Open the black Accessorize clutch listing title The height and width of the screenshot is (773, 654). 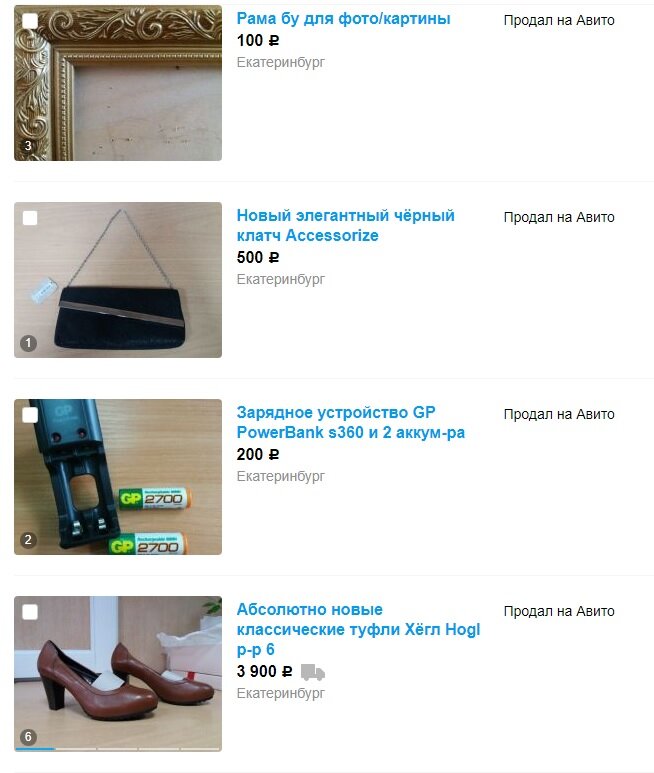(x=345, y=225)
